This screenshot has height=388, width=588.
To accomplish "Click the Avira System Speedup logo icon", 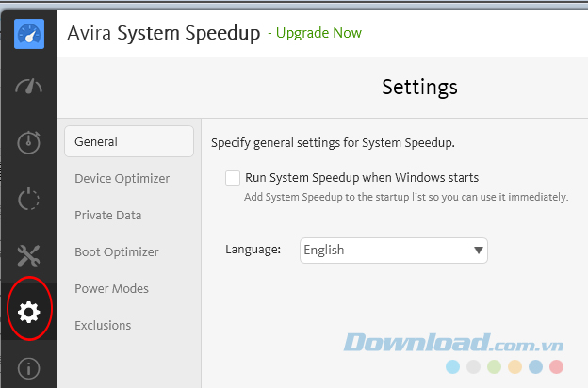I will click(x=29, y=34).
